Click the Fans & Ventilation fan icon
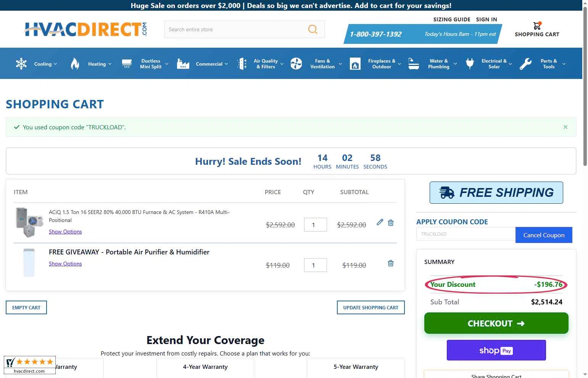 [x=296, y=64]
